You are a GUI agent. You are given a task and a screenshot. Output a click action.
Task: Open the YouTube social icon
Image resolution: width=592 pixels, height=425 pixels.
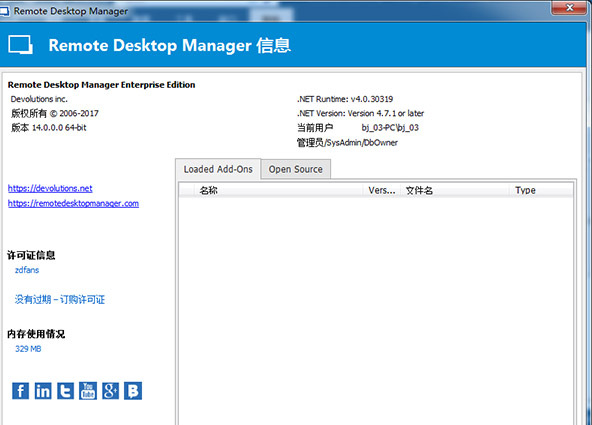click(88, 391)
